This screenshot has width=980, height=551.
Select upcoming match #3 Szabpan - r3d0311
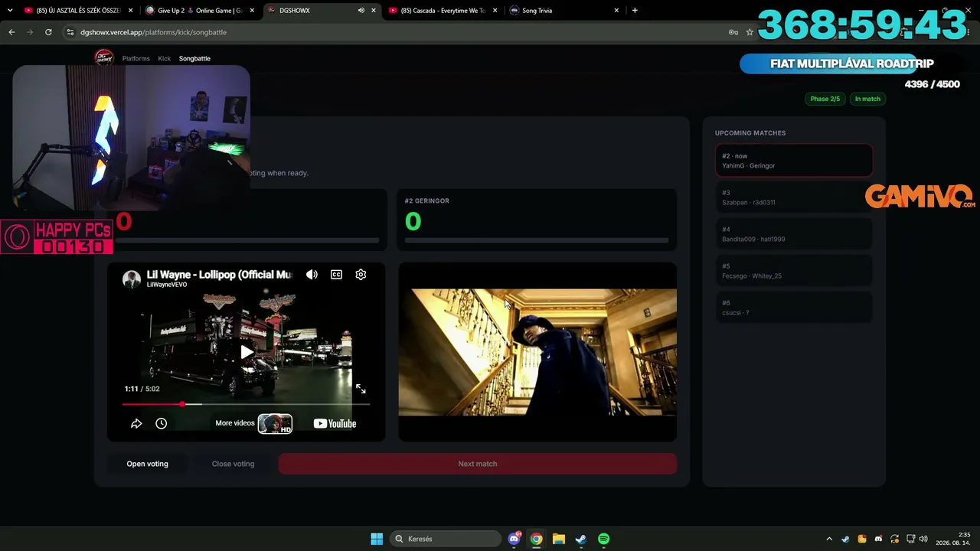[794, 197]
